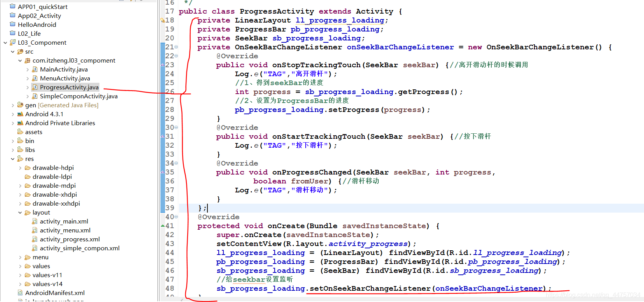Click setOnSeekBarChangeListener on line 48

(x=370, y=288)
